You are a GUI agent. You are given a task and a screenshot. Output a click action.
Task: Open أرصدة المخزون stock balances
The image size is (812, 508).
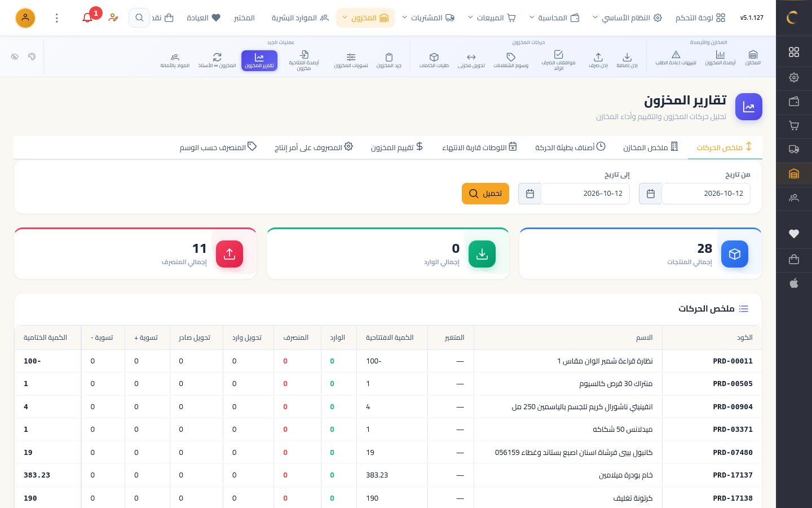720,58
